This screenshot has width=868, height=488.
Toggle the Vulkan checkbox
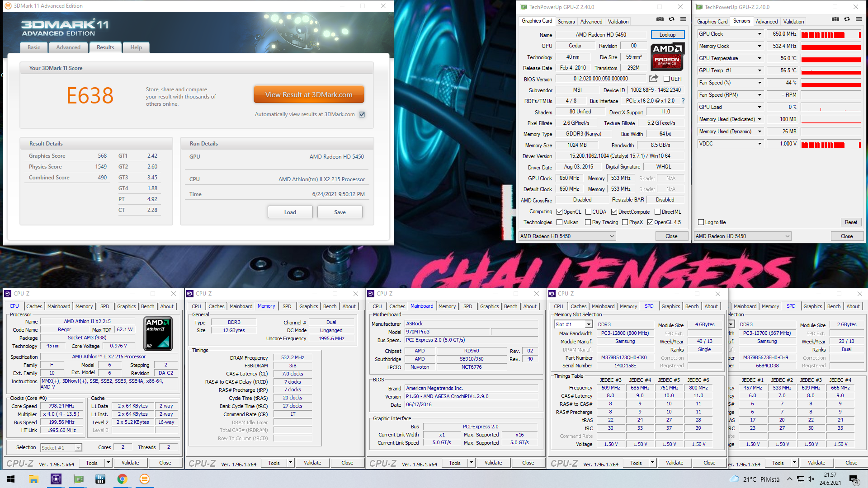pyautogui.click(x=559, y=222)
